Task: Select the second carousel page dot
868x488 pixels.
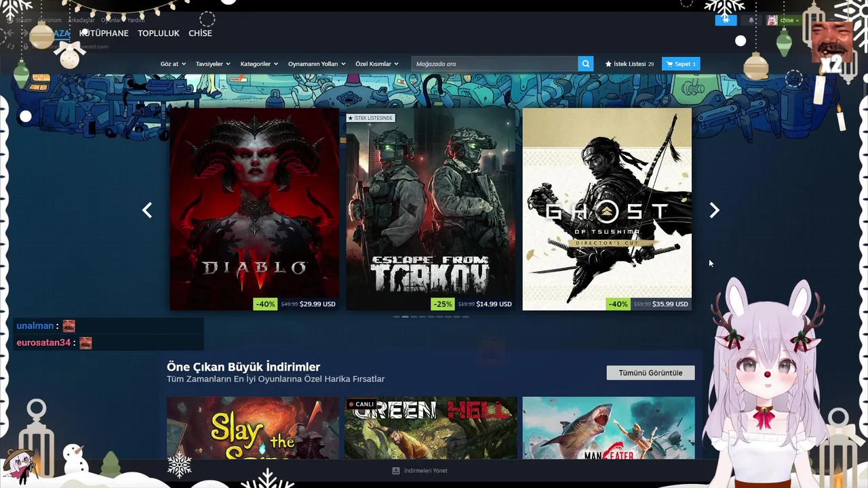Action: 405,317
